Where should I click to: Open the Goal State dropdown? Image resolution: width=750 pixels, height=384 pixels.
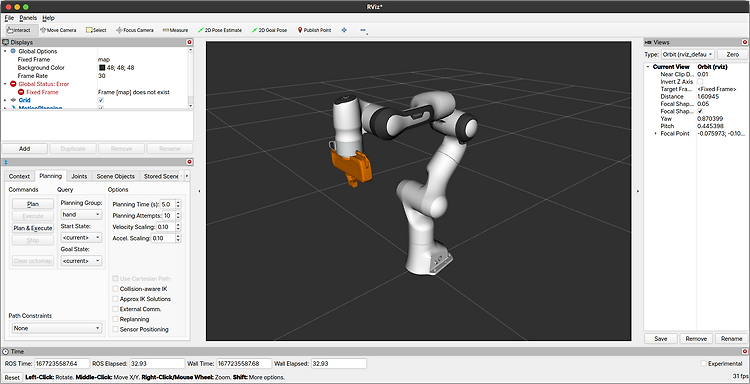81,261
